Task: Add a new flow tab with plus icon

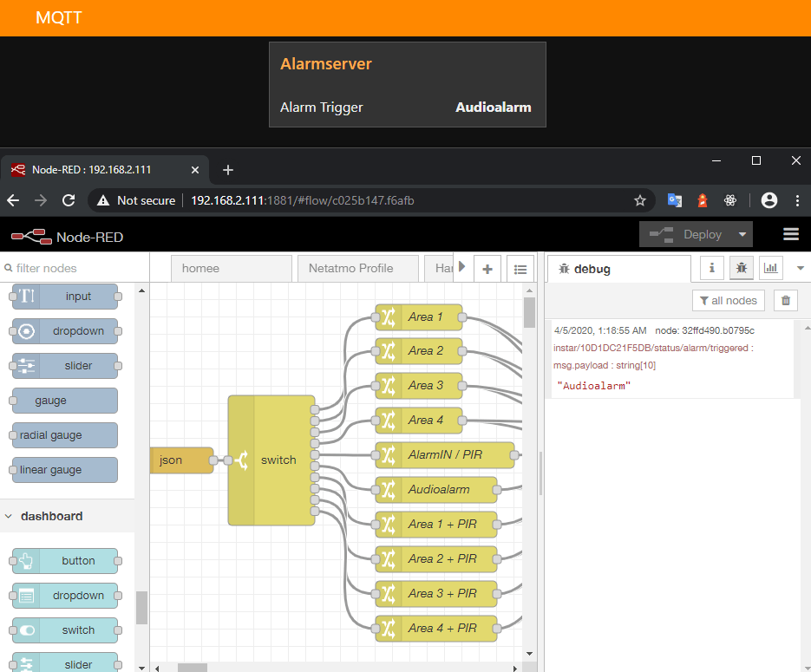Action: tap(487, 268)
